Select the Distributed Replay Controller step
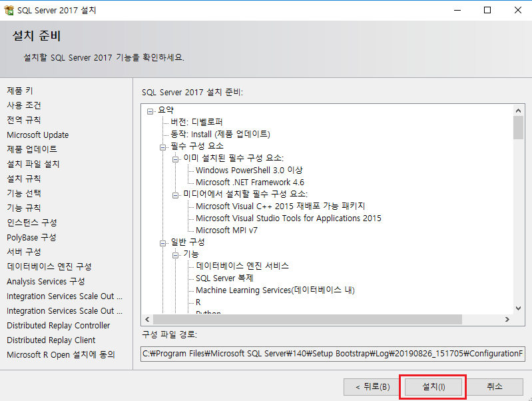 [x=59, y=325]
